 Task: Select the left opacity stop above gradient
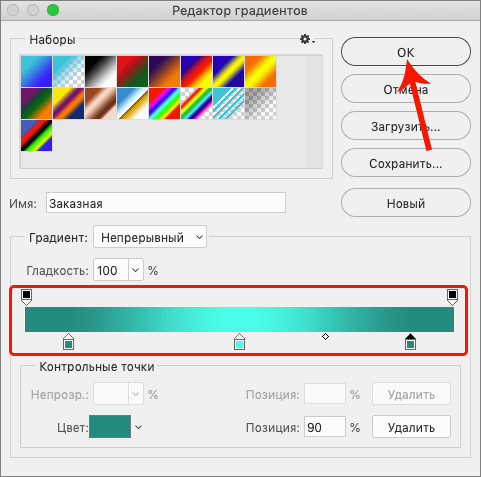[x=26, y=297]
